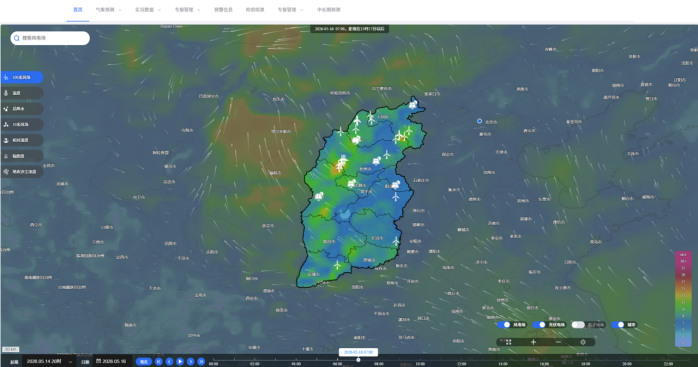698x367 pixels.
Task: Toggle the 光伏电站 solar station switch
Action: 539,325
